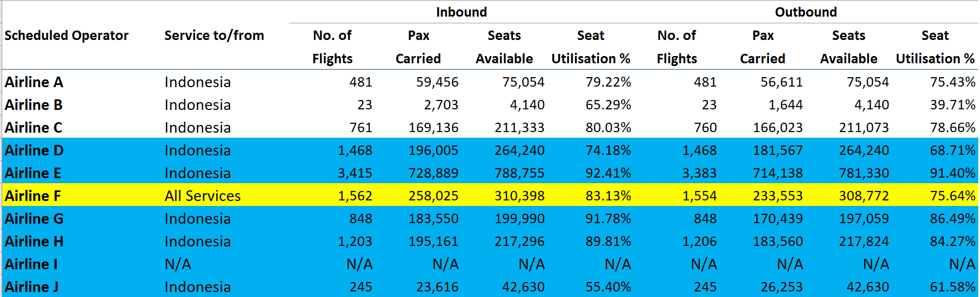The height and width of the screenshot is (297, 980).
Task: Click the Outbound group header
Action: [x=806, y=12]
